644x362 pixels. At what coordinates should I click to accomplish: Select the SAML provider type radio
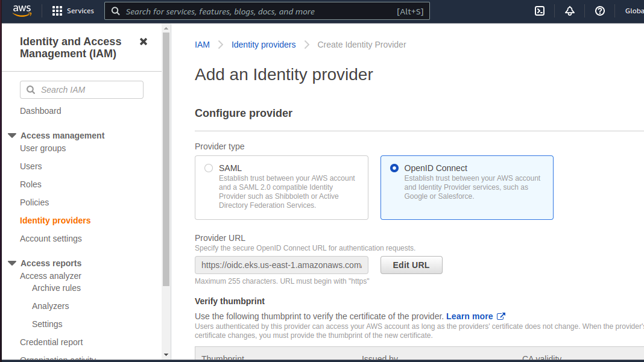tap(209, 168)
